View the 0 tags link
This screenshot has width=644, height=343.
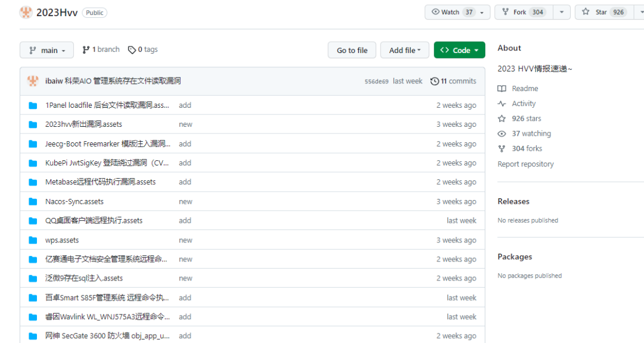143,49
